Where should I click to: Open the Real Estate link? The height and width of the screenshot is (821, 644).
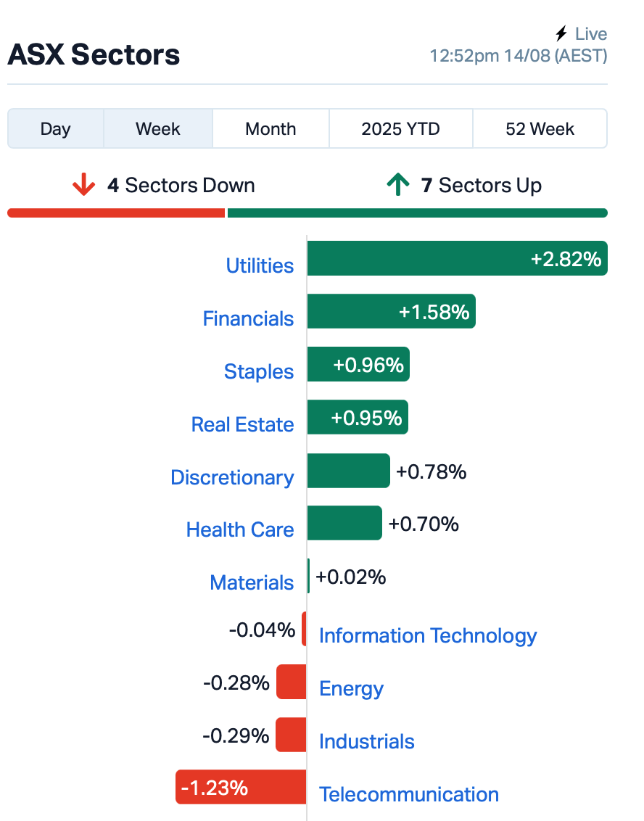(242, 424)
